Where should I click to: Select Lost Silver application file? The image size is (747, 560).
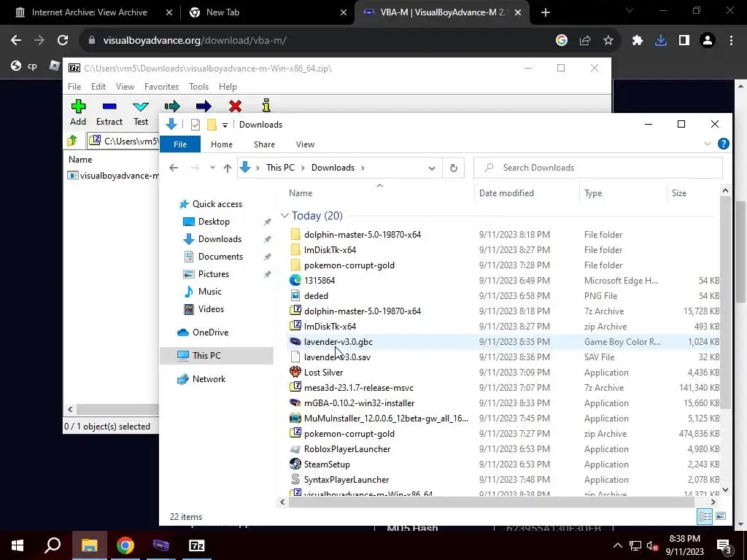323,373
